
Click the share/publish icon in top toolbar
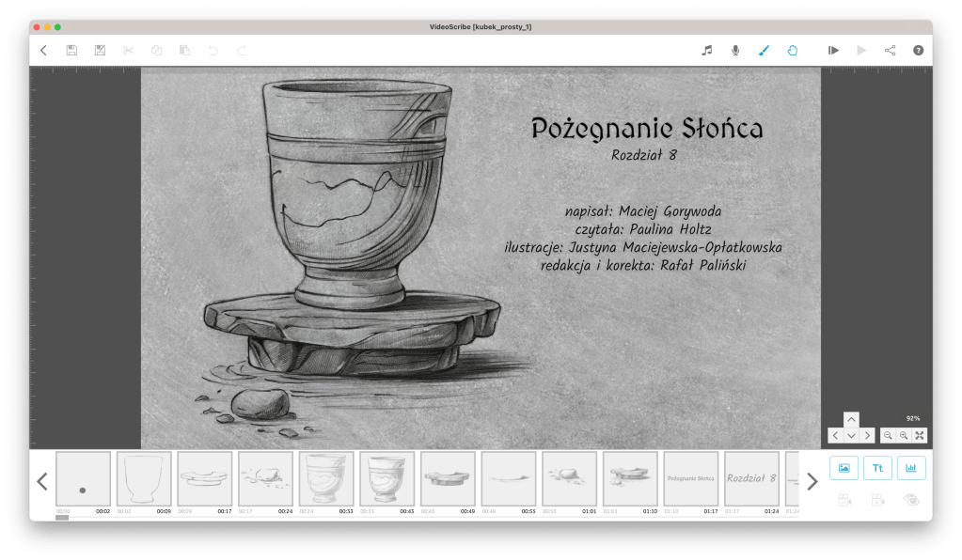(890, 51)
